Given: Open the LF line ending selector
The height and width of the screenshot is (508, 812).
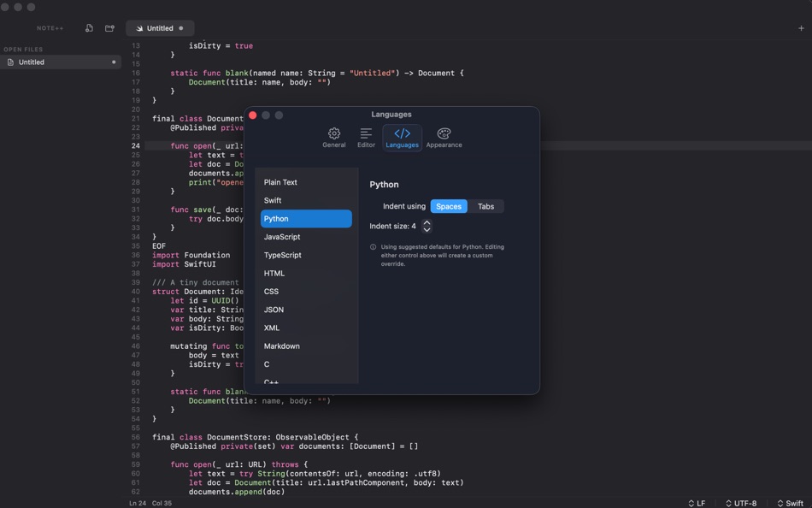Looking at the screenshot, I should click(697, 504).
